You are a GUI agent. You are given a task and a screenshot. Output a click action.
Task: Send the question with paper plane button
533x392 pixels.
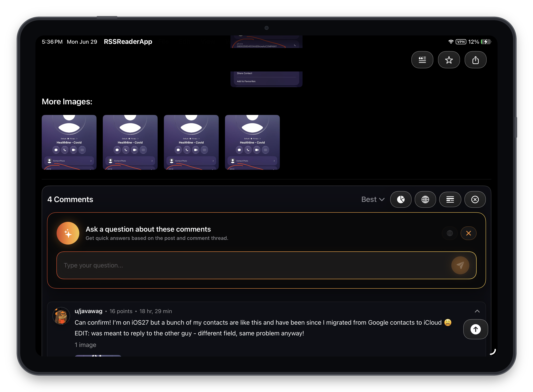coord(460,265)
